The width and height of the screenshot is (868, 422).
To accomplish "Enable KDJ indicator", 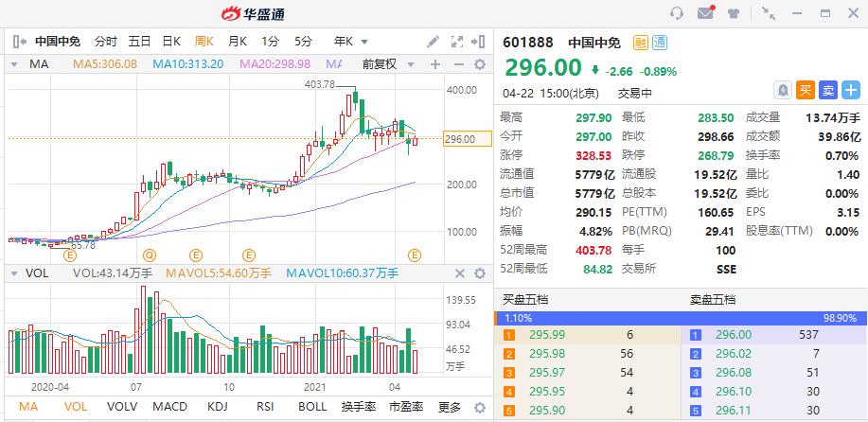I will pos(218,407).
